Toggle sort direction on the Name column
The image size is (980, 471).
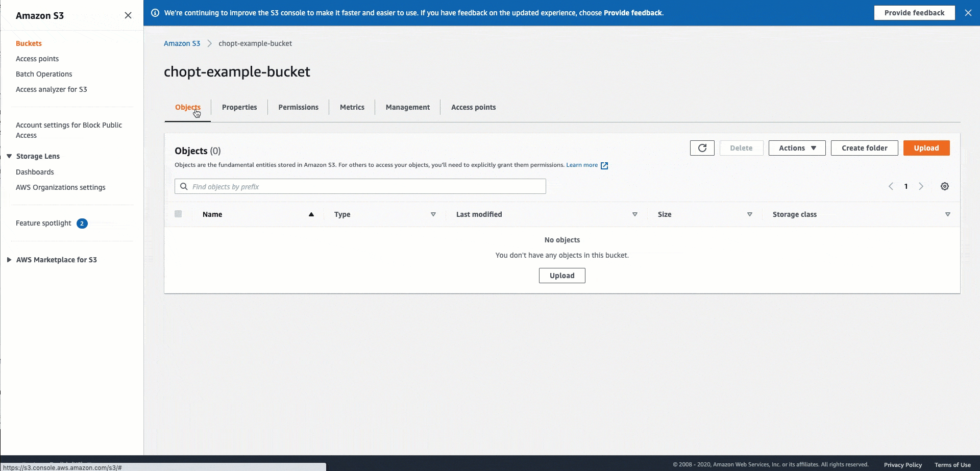311,214
